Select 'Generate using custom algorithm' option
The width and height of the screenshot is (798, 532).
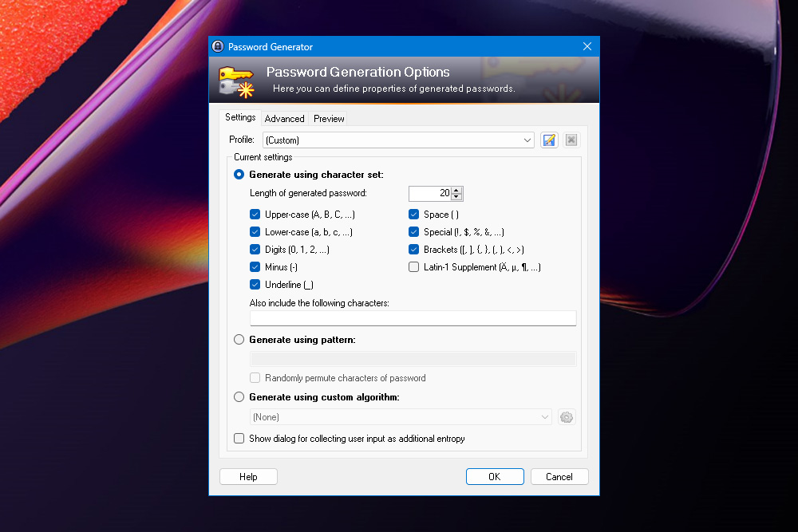[239, 396]
